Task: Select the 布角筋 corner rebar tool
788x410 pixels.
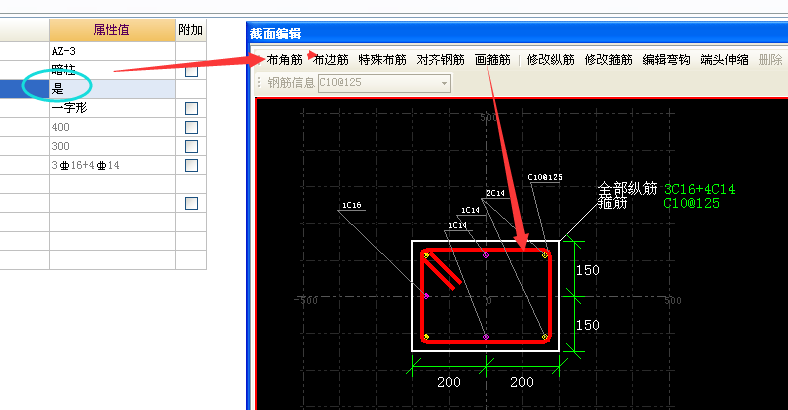Action: pyautogui.click(x=284, y=60)
